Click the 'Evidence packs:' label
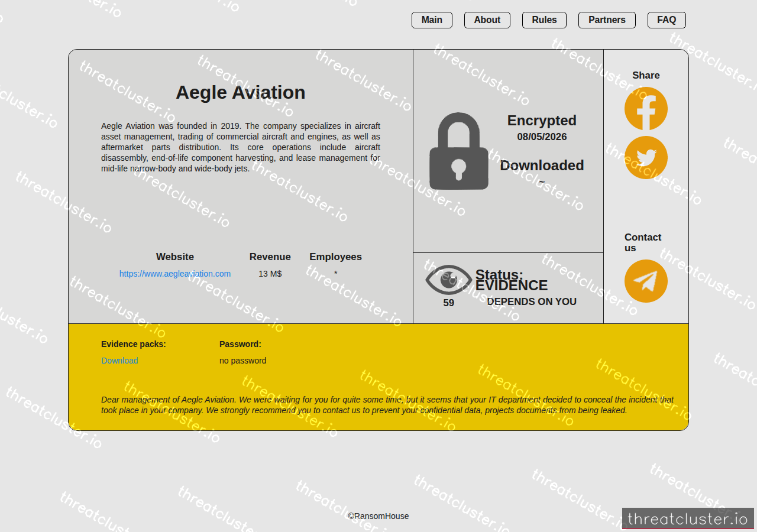The width and height of the screenshot is (757, 532). pos(134,344)
